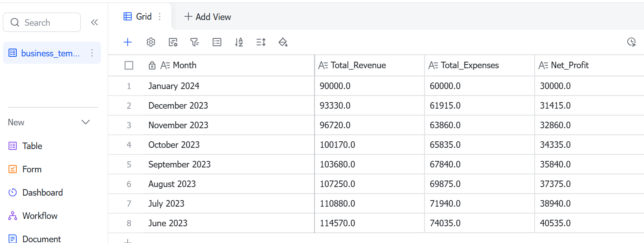Click Add View button
This screenshot has width=644, height=243.
tap(208, 17)
